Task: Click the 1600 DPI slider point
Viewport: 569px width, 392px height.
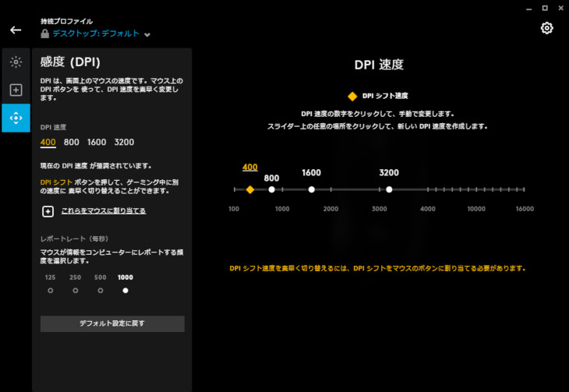Action: (311, 189)
